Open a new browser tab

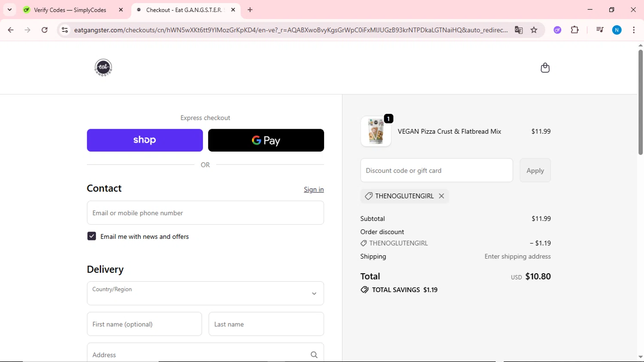250,10
